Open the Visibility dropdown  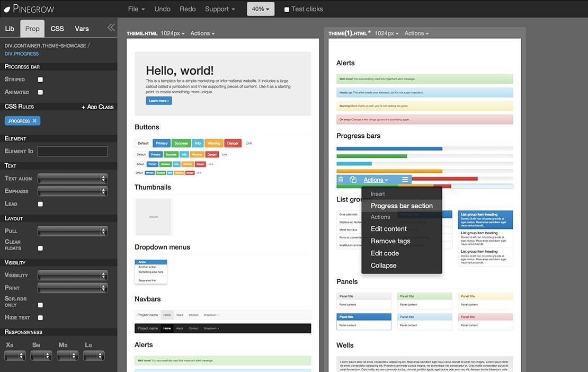73,276
